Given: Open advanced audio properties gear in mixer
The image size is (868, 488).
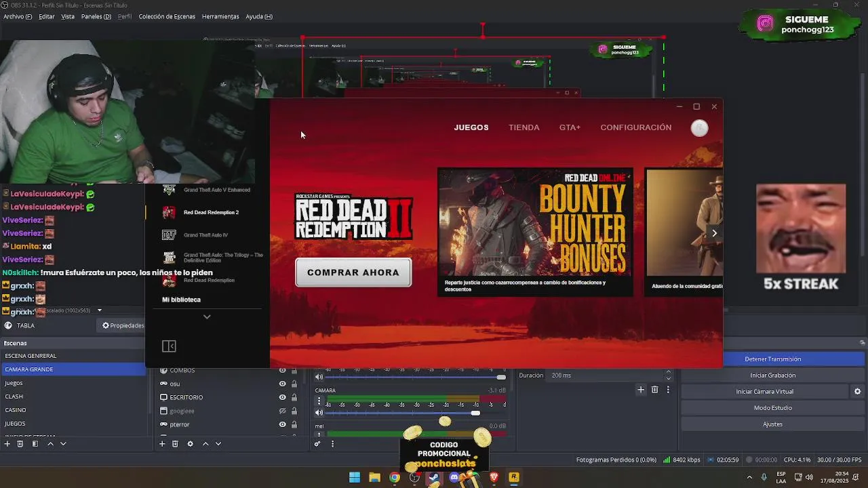Looking at the screenshot, I should click(x=317, y=444).
